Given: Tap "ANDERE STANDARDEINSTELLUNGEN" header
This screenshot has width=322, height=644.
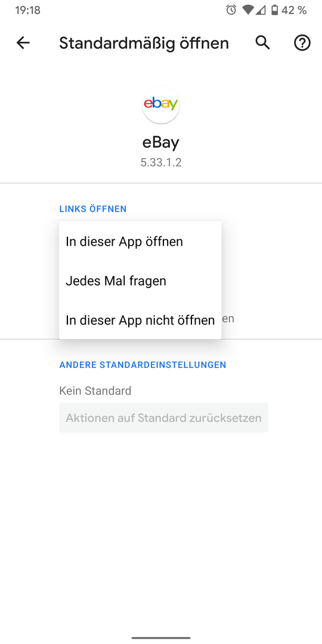Looking at the screenshot, I should coord(143,365).
